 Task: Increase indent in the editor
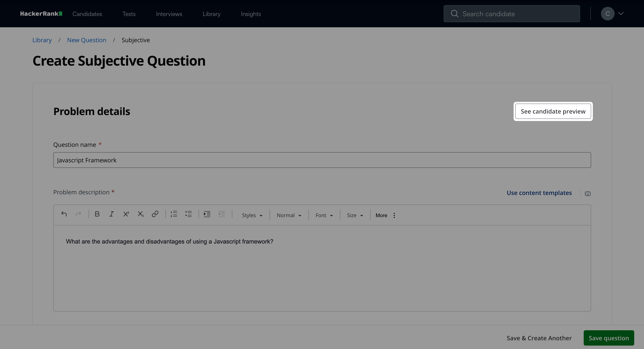click(207, 214)
